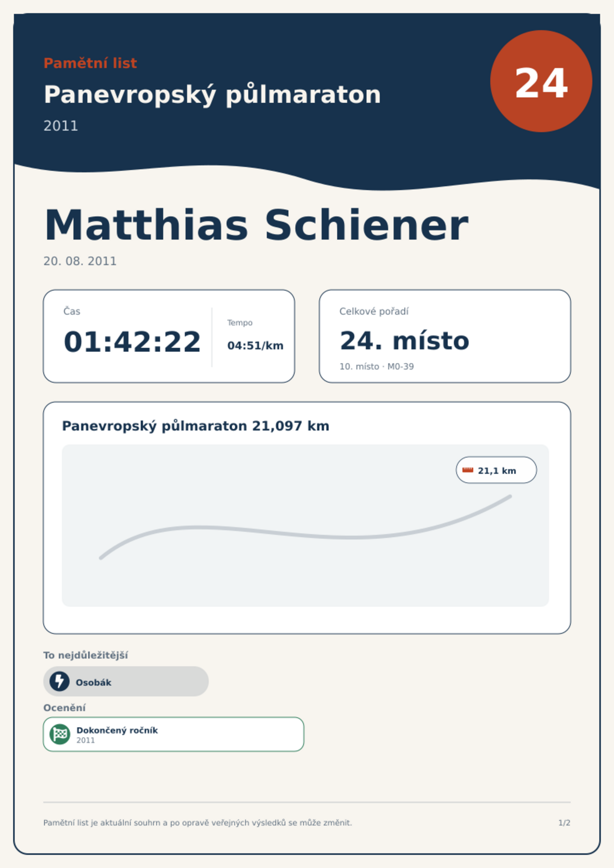Click the Panevropský půlmaraton header title
This screenshot has width=614, height=868.
[x=212, y=95]
